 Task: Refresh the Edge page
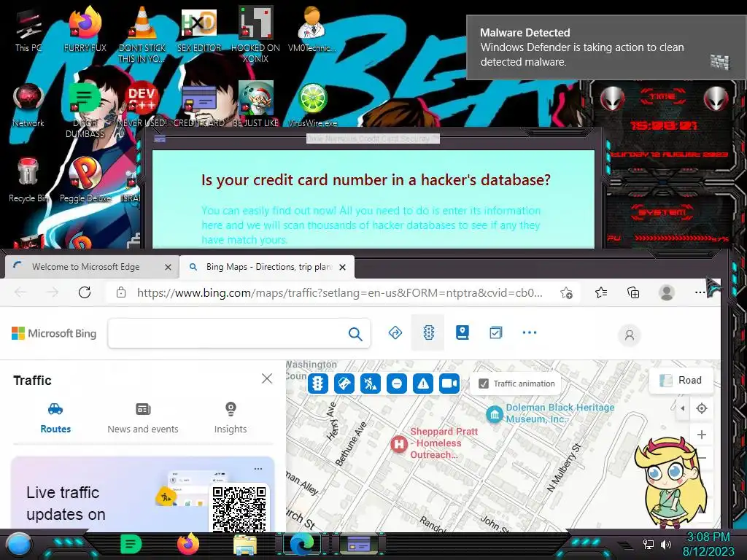click(x=85, y=292)
